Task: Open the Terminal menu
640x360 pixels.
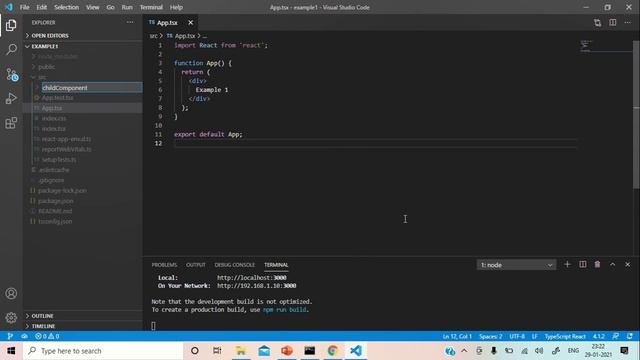Action: pos(151,7)
